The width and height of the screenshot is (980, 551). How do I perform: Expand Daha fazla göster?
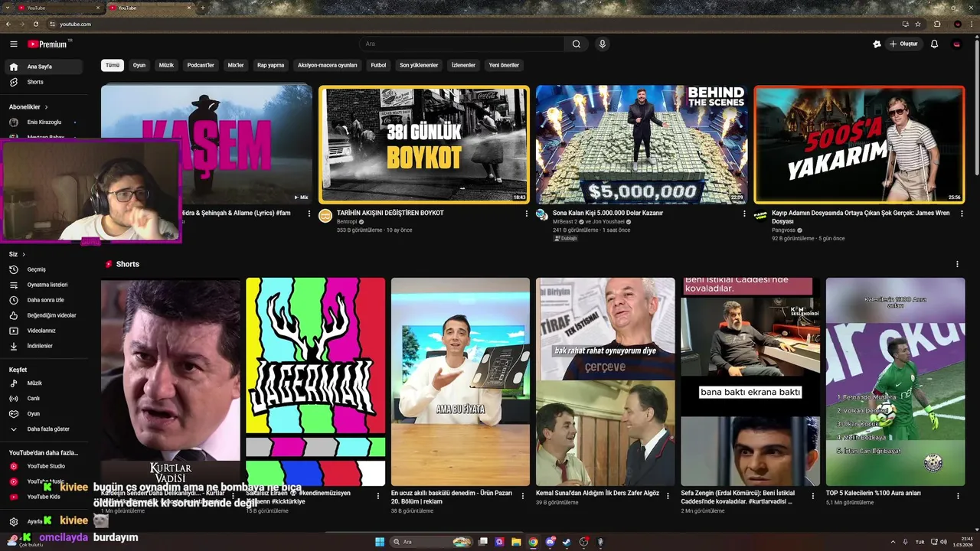pyautogui.click(x=44, y=429)
